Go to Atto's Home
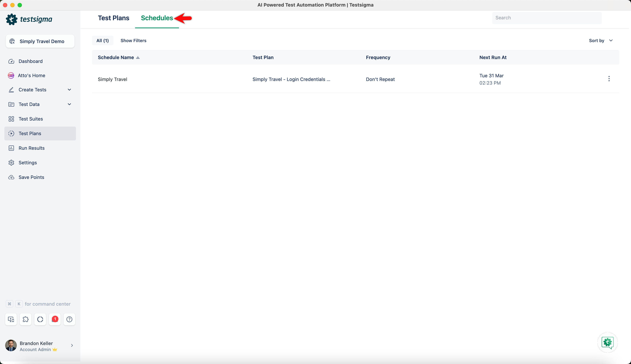The width and height of the screenshot is (631, 364). pos(31,75)
